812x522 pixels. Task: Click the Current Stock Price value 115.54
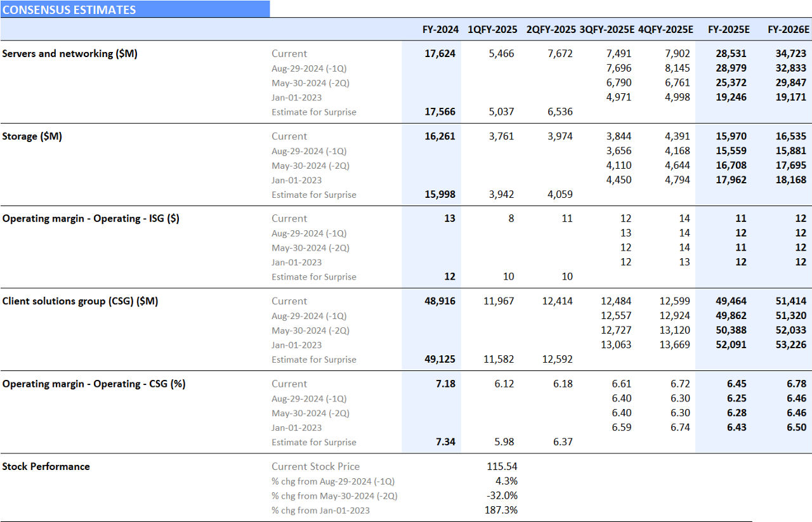[x=502, y=466]
